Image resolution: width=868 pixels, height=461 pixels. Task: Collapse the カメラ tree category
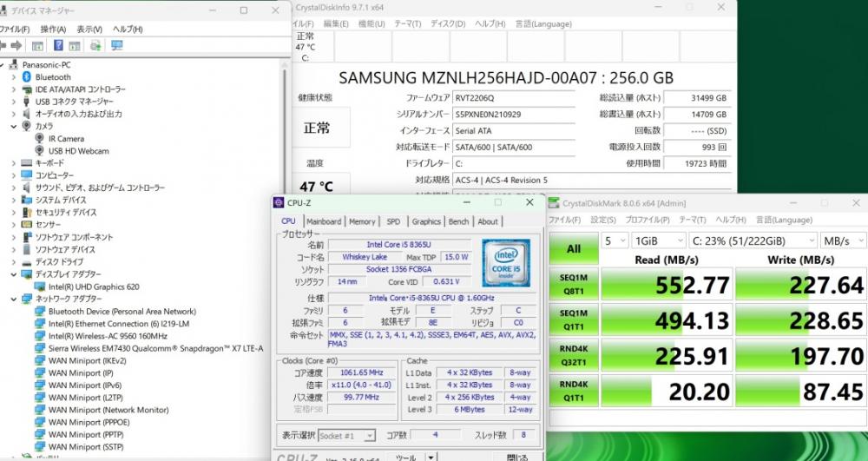tap(13, 126)
